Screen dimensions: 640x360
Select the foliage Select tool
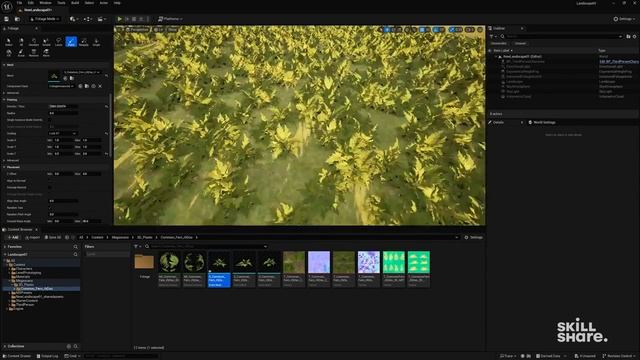tap(9, 42)
